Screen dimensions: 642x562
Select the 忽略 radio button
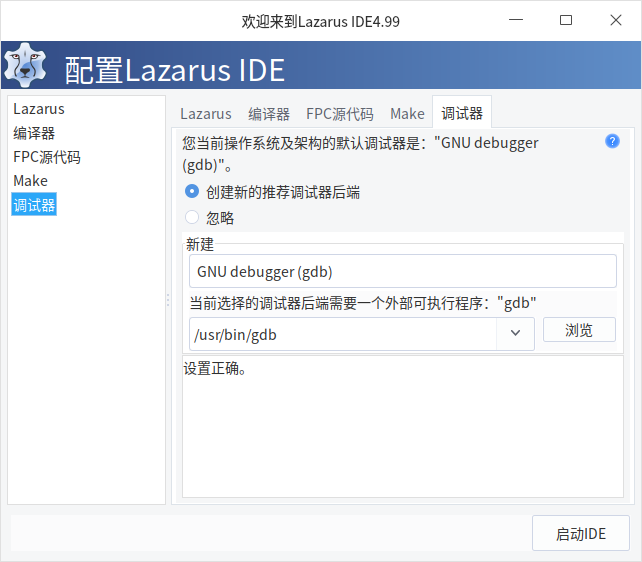[192, 217]
